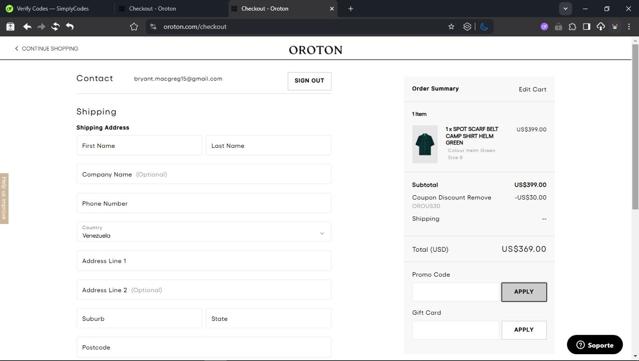Open site information icon in address bar

pos(153,26)
